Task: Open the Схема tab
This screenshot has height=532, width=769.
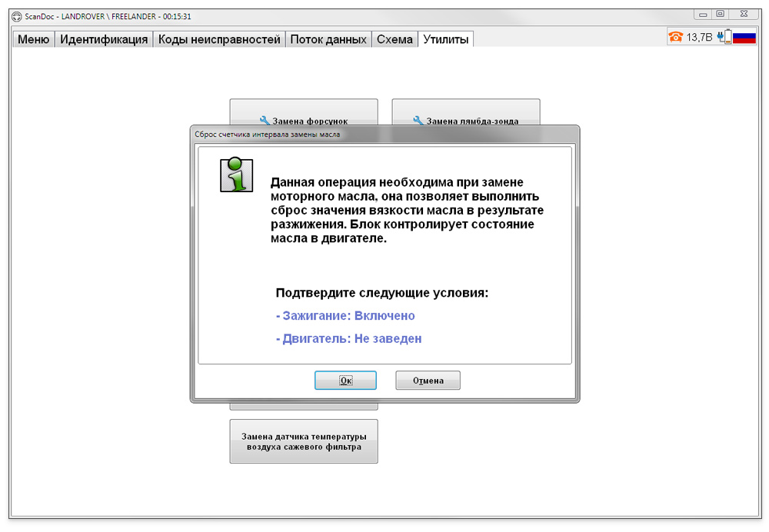Action: click(394, 39)
